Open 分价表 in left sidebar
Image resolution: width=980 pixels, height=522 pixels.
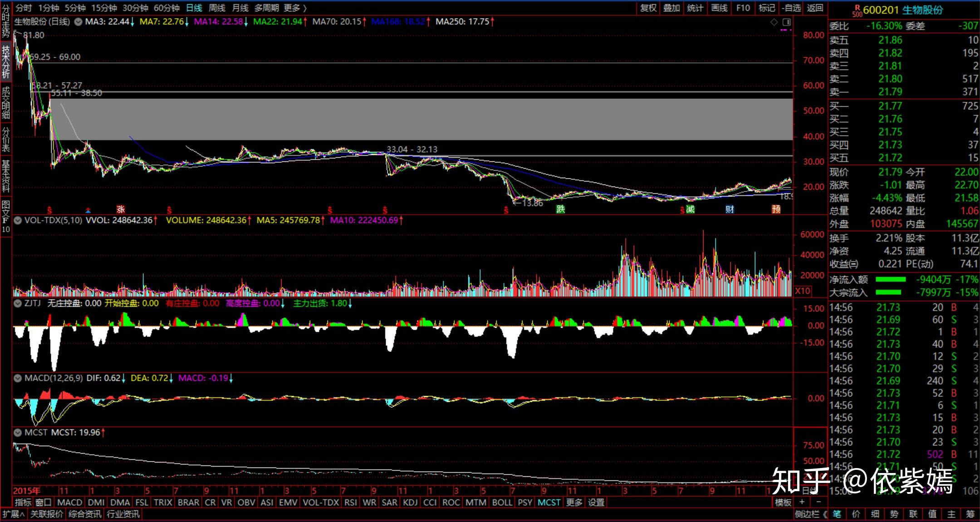5,139
